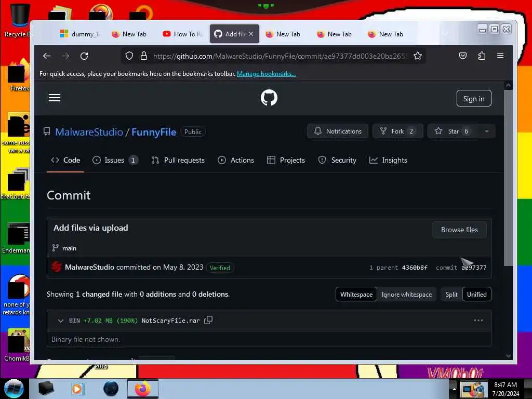Open the Pull requests tab
This screenshot has height=399, width=532.
pyautogui.click(x=178, y=160)
